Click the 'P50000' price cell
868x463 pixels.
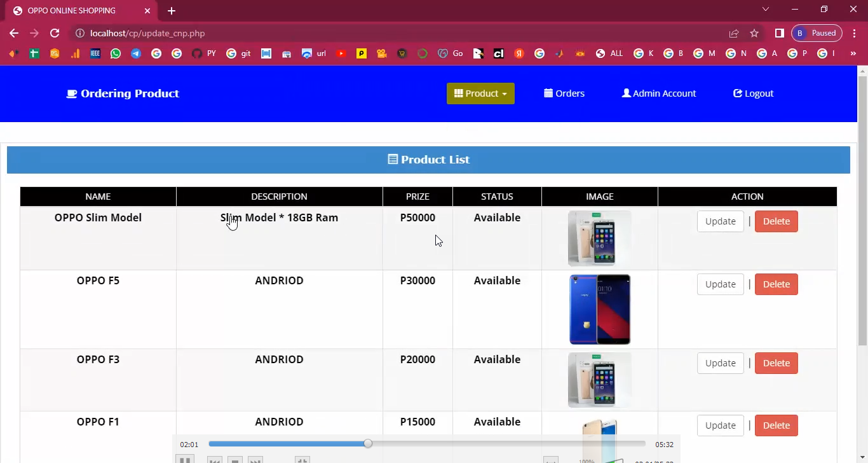417,218
